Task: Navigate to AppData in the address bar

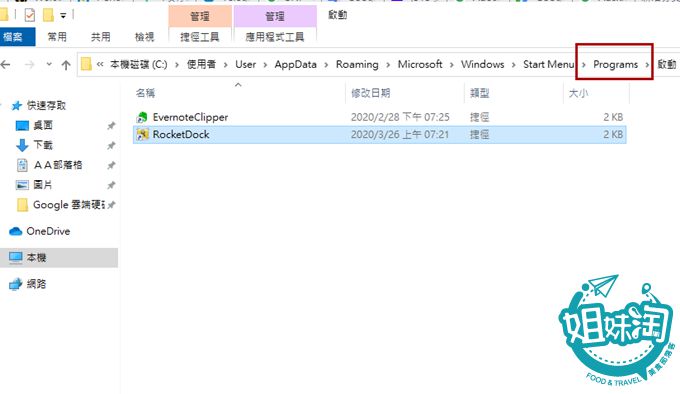Action: pos(295,65)
